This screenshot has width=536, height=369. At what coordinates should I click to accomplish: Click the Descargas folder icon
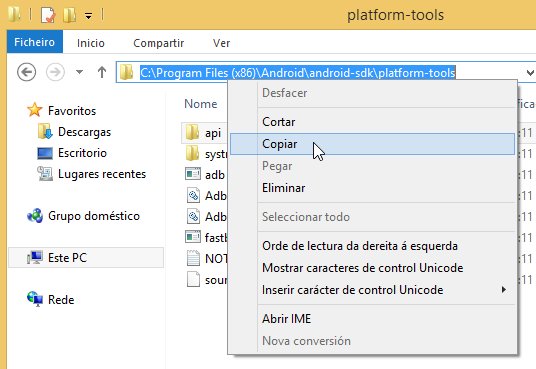pyautogui.click(x=45, y=132)
